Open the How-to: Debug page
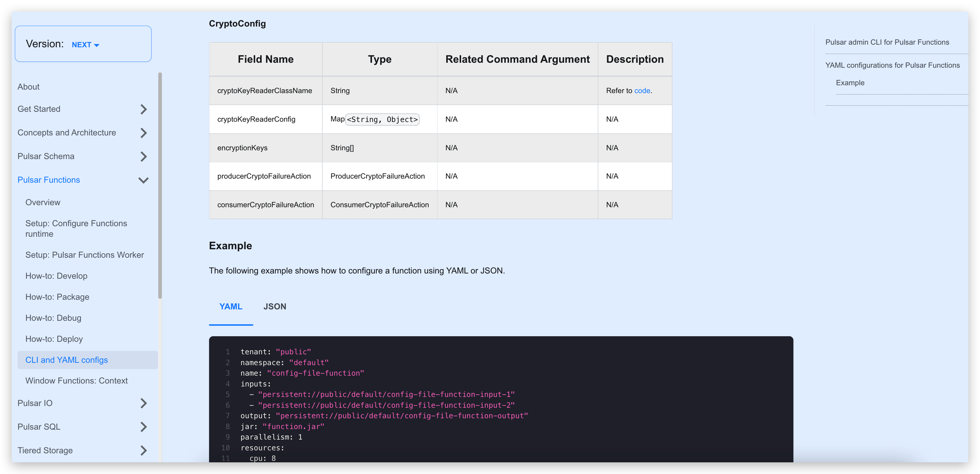980x474 pixels. (x=53, y=318)
